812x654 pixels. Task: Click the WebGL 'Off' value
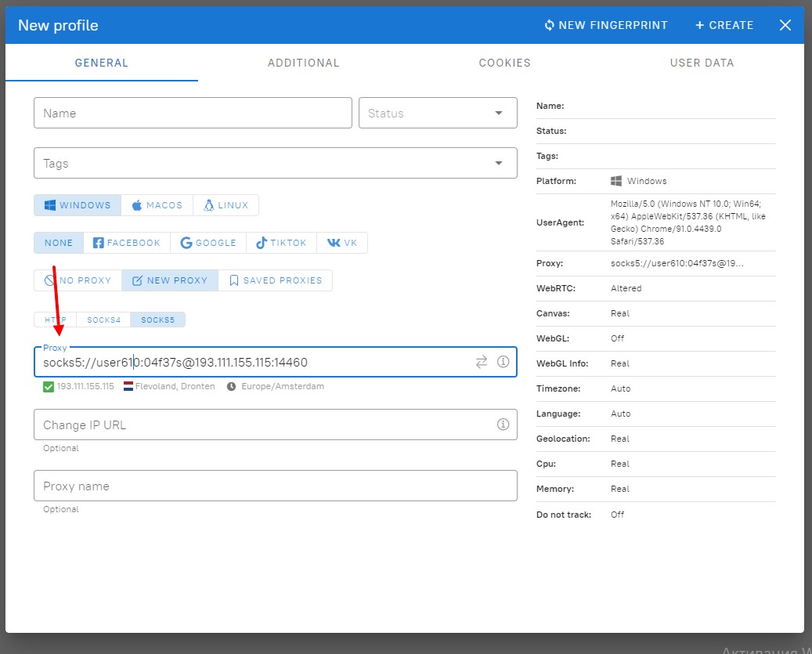[x=617, y=338]
